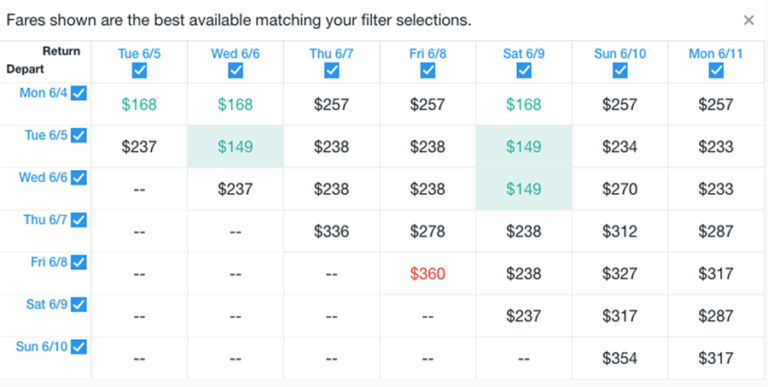Pick the $168 fare returning Tue 6/5
This screenshot has width=768, height=387.
coord(139,104)
